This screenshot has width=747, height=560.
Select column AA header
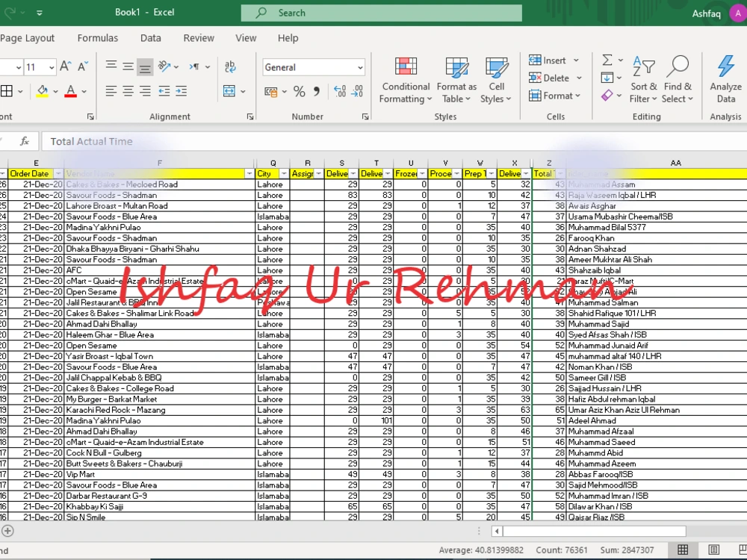[x=675, y=163]
